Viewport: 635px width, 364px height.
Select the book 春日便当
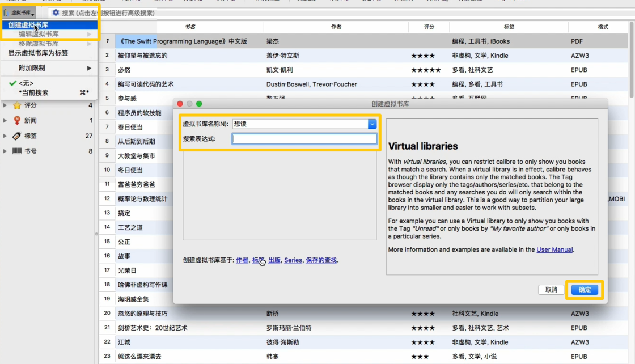(x=130, y=127)
